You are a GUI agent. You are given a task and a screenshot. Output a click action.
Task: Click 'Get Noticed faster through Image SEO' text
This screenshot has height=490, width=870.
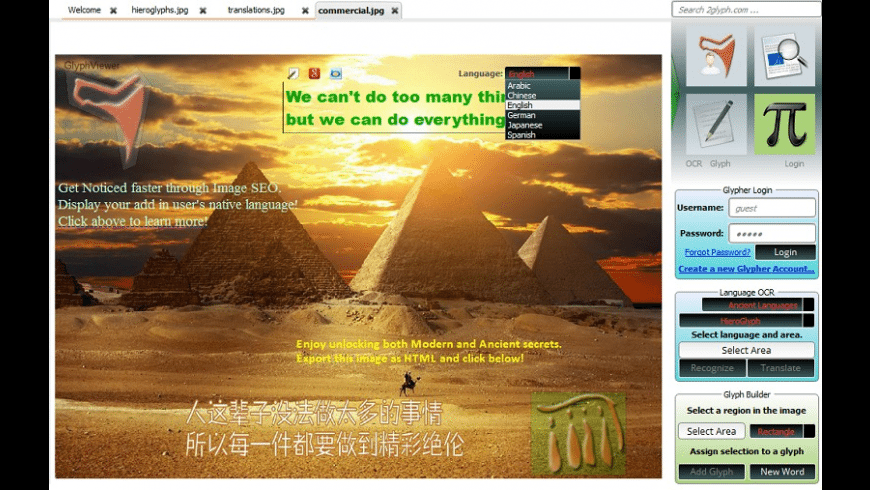(x=169, y=188)
